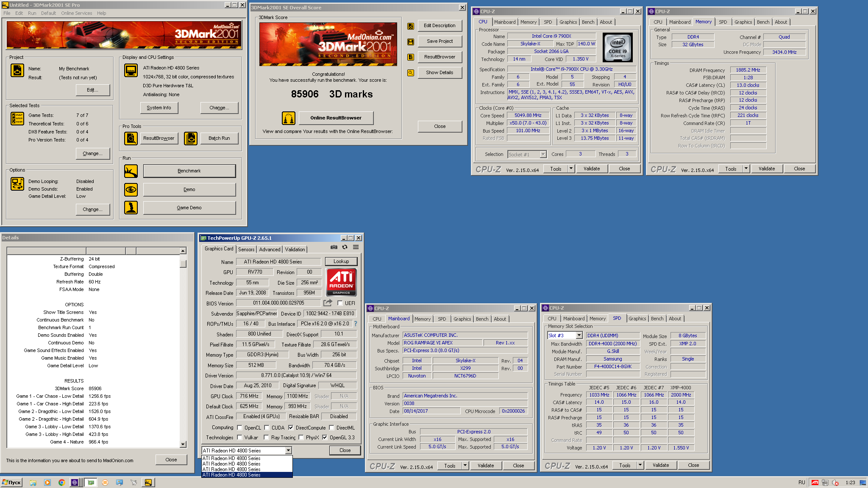Click the ATI tray icon
The height and width of the screenshot is (488, 868).
815,482
